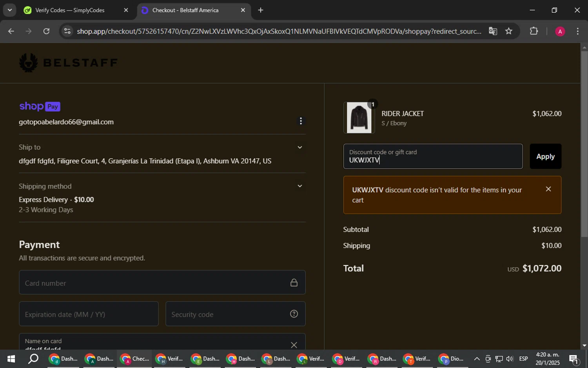Close the Verify Codes — SimplyCodes tab

[126, 10]
